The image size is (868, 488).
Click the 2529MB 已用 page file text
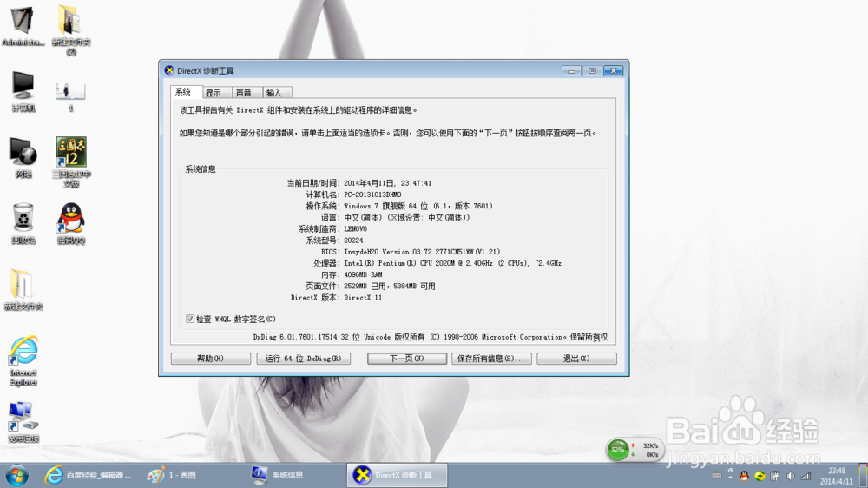pos(365,287)
